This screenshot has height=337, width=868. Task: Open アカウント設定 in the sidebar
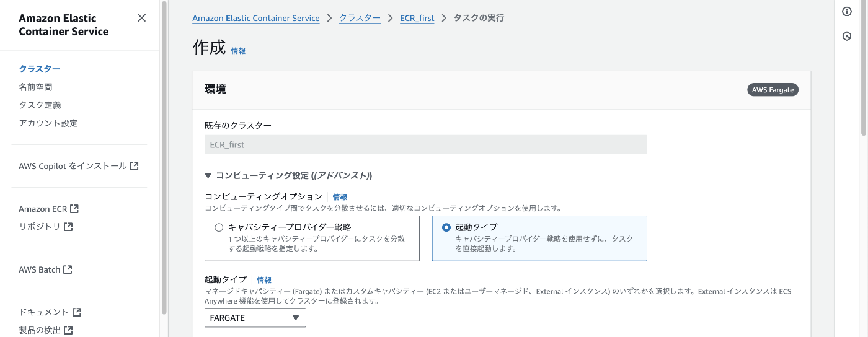pyautogui.click(x=48, y=123)
